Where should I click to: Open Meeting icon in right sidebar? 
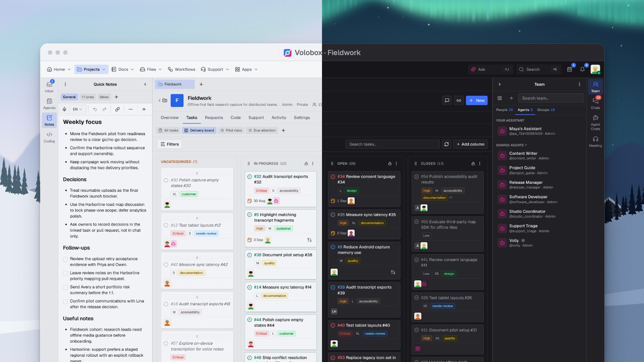(595, 142)
